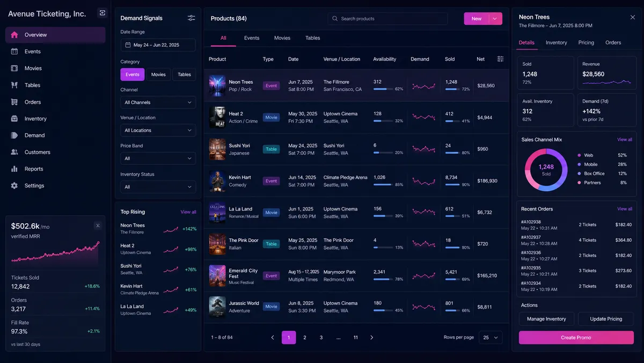Open the Details tab in Neon Trees panel
The width and height of the screenshot is (644, 363).
click(x=526, y=42)
